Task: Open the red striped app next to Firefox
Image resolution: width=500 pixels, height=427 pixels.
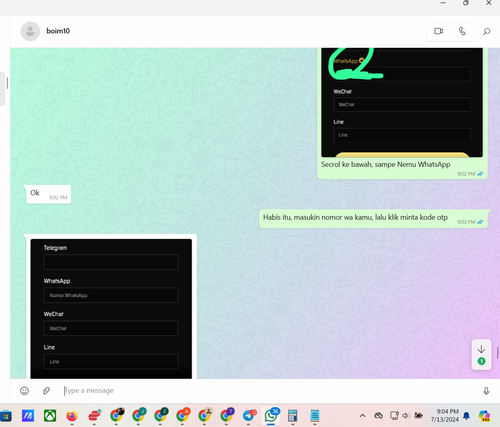Action: 94,416
